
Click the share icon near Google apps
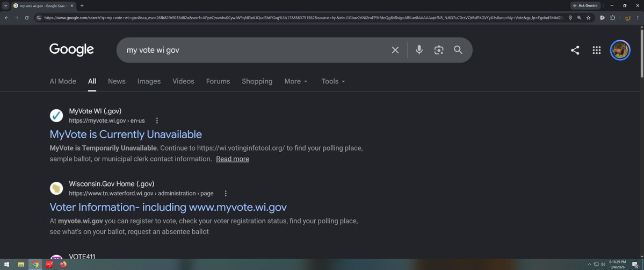coord(575,50)
